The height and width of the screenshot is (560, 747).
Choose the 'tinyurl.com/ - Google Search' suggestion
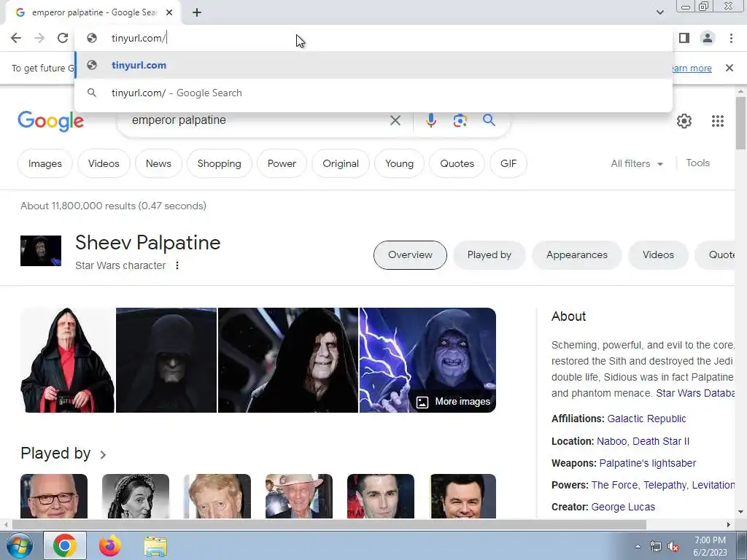coord(373,93)
